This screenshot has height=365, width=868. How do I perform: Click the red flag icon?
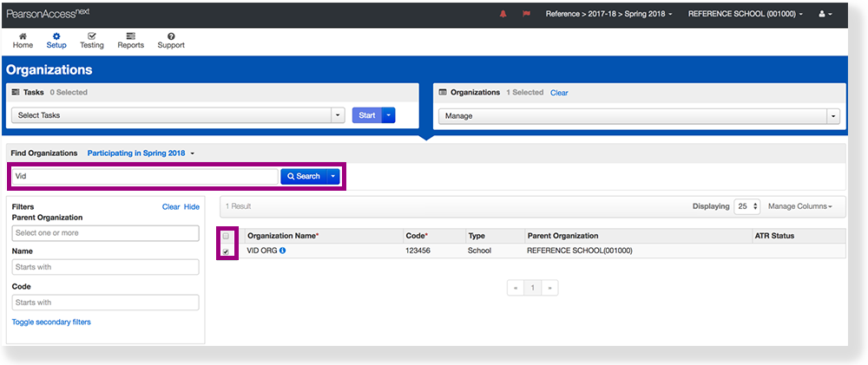click(526, 15)
